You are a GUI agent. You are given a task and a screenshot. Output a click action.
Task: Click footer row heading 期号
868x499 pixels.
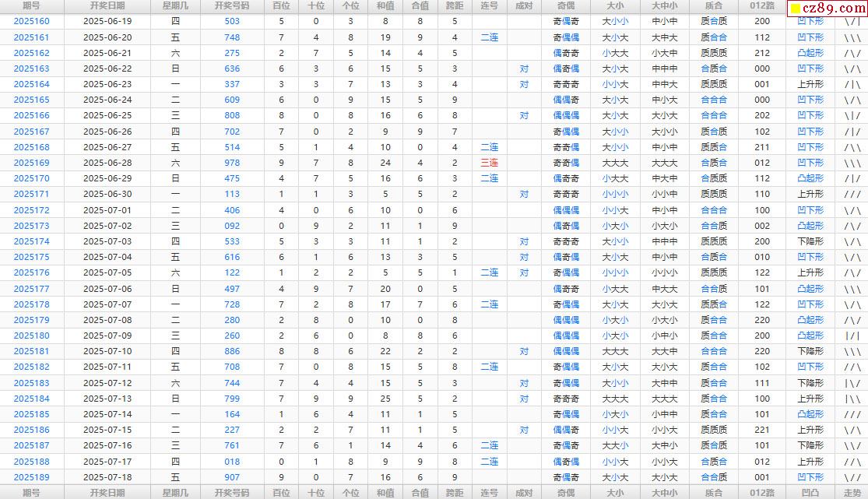coord(32,492)
